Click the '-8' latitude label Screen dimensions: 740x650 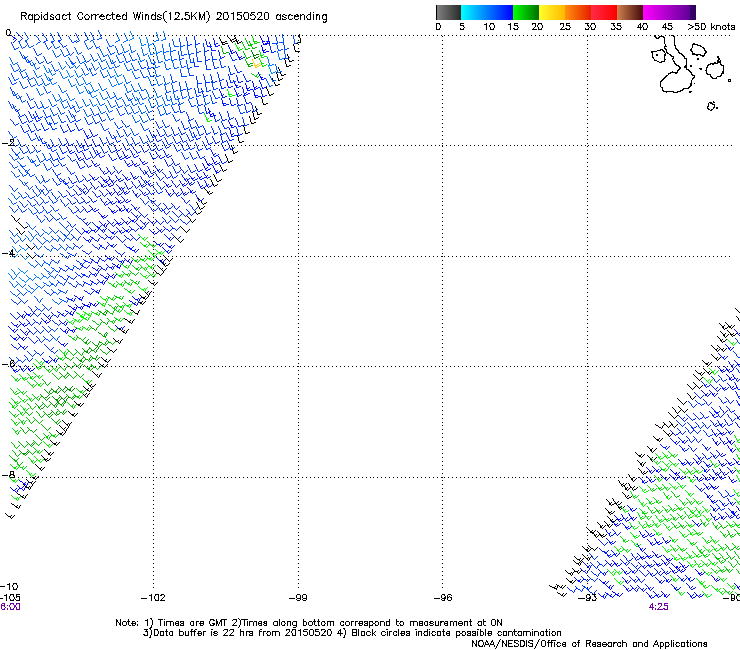coord(8,475)
